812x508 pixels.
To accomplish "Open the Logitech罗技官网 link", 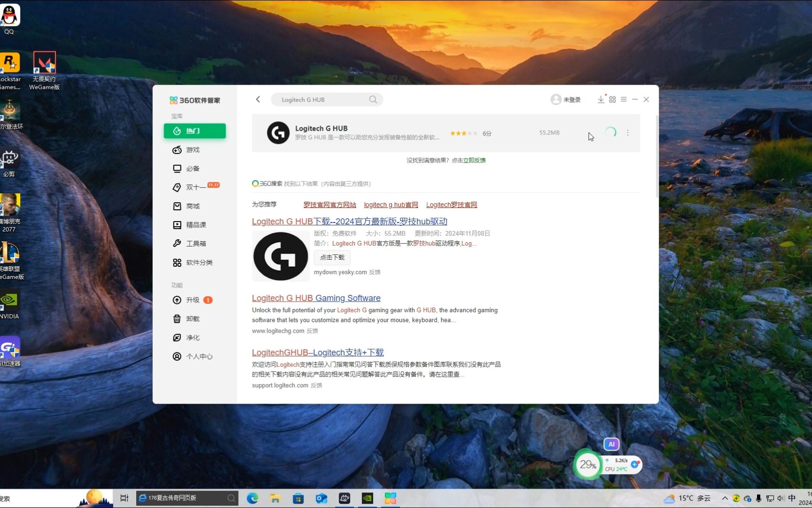I will [x=452, y=205].
